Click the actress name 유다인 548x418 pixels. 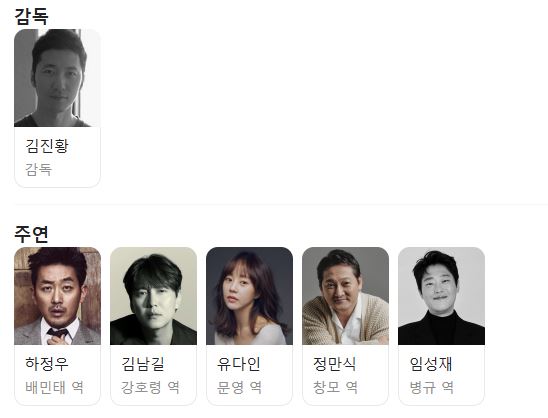239,364
